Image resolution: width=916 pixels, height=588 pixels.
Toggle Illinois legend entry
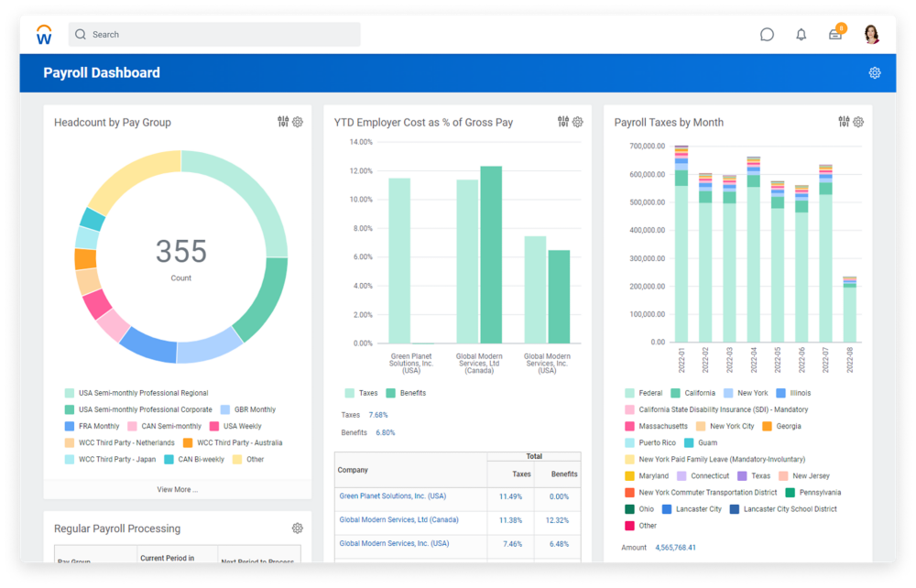pos(793,393)
